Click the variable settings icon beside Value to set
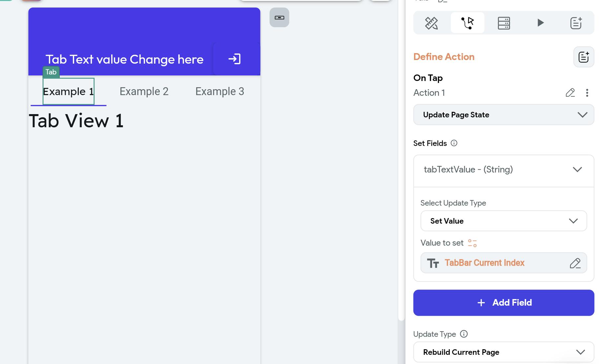 (x=472, y=243)
